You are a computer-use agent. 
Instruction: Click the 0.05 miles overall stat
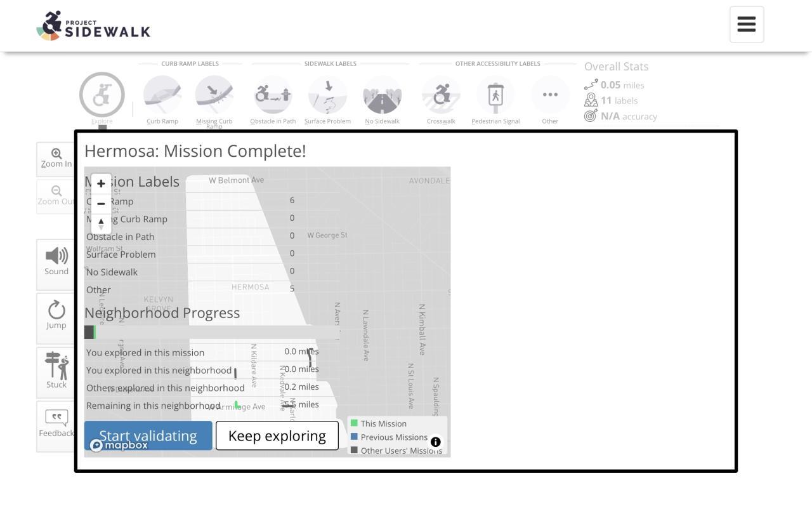[614, 85]
